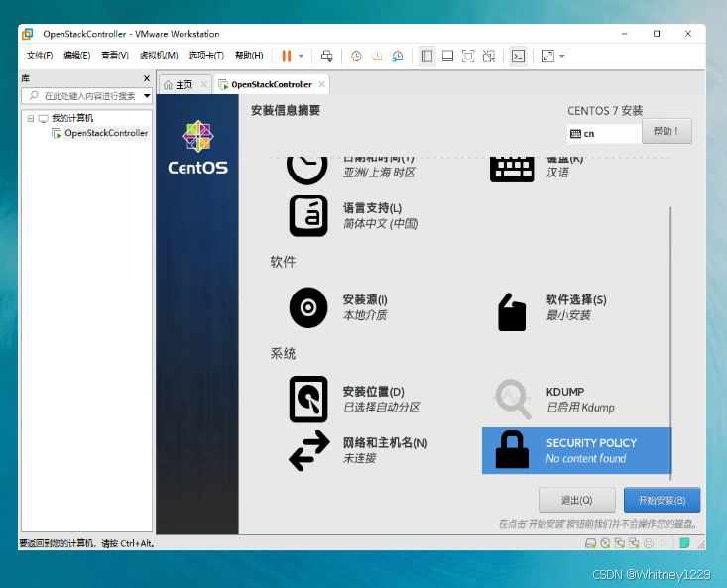Click the VMware Workstation title bar icon

point(28,34)
